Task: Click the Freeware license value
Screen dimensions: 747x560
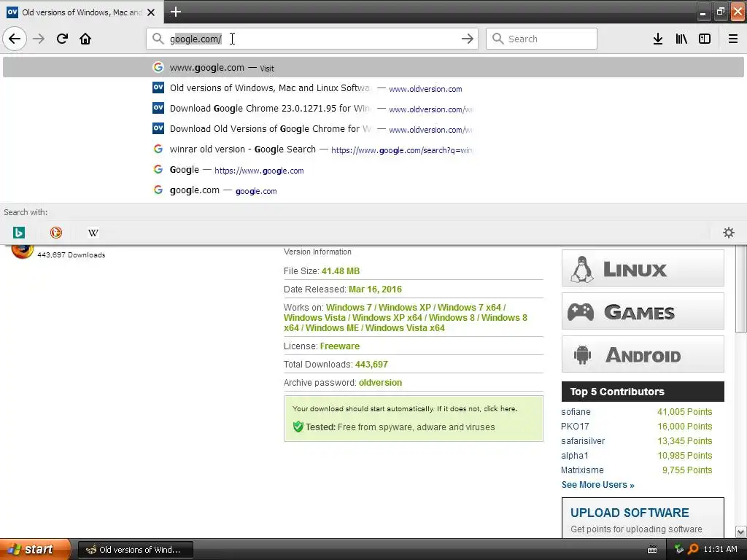Action: tap(340, 346)
